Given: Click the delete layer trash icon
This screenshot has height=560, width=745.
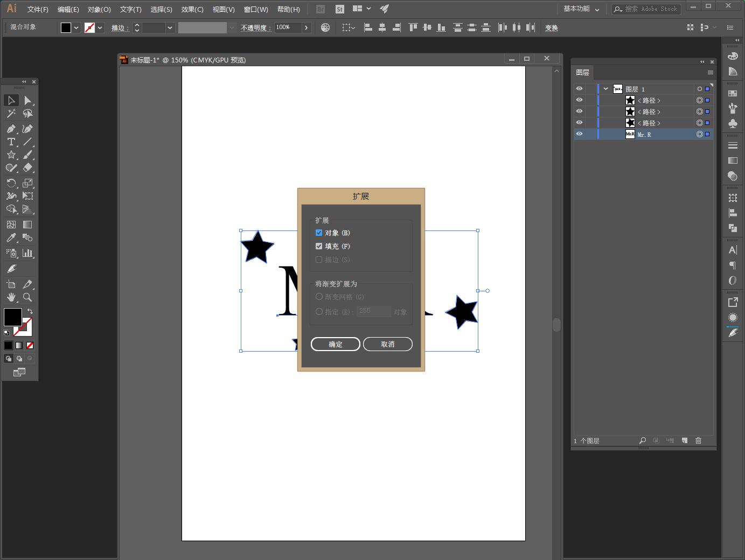Looking at the screenshot, I should tap(699, 440).
